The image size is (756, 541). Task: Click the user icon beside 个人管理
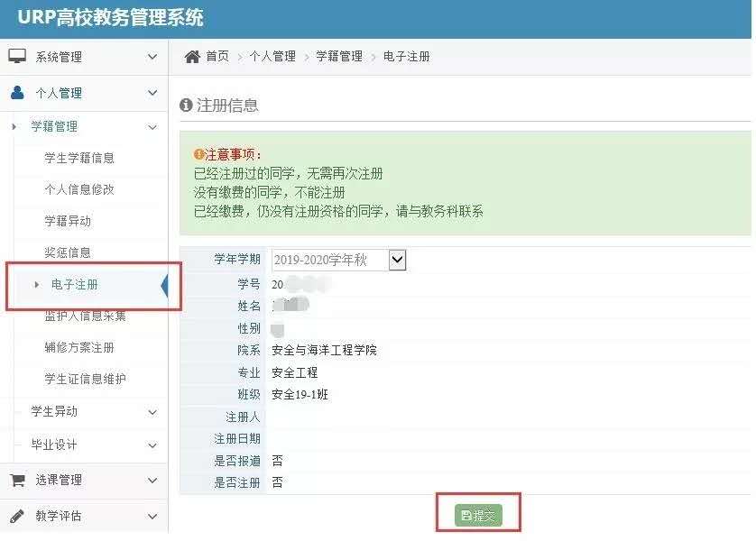(17, 93)
